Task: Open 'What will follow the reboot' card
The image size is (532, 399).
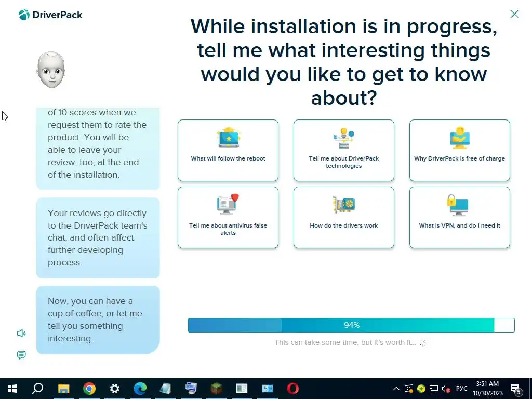Action: tap(228, 150)
